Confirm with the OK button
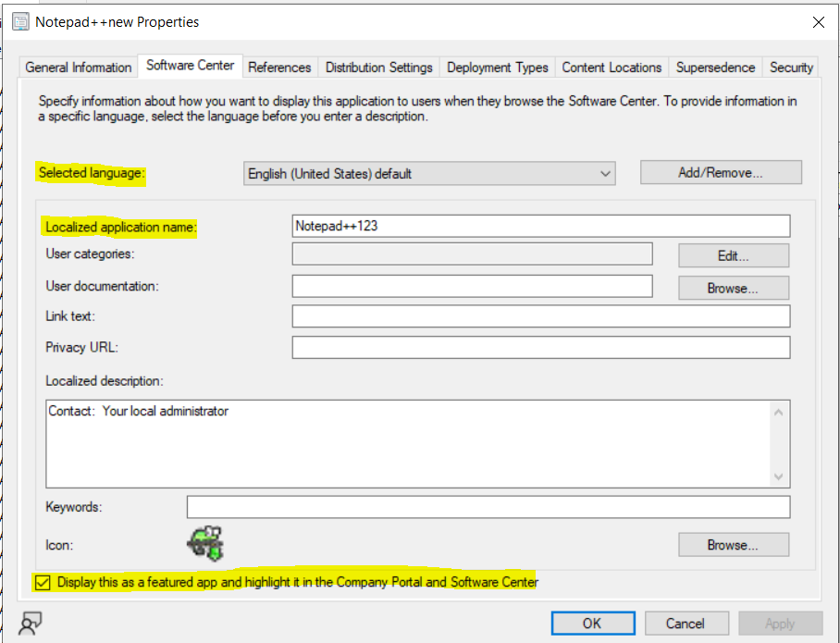840x643 pixels. click(x=593, y=624)
